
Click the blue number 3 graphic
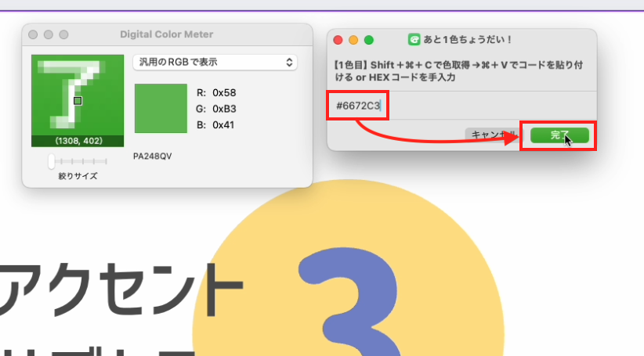pos(349,301)
